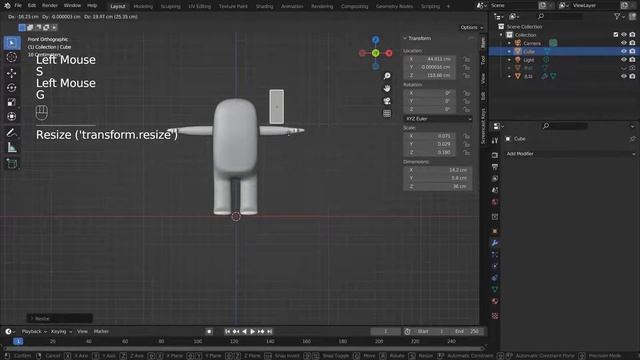Toggle render camera icon for Cube
The width and height of the screenshot is (640, 360).
[632, 51]
